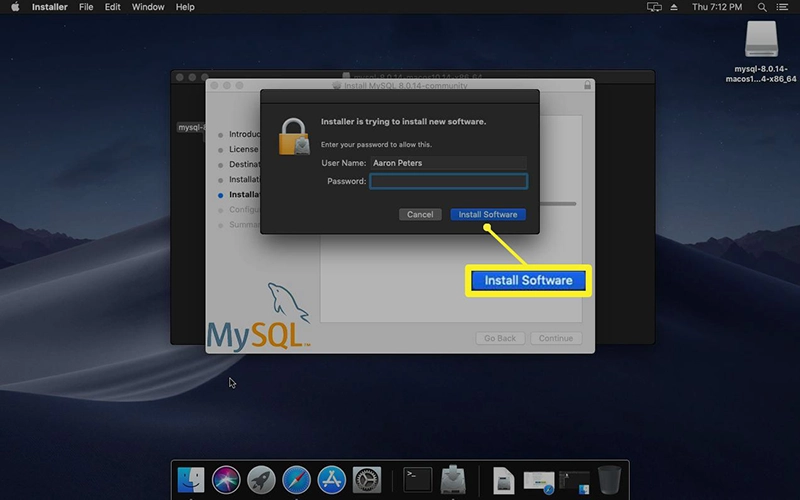
Task: Click the Installer app icon in Dock
Action: tap(453, 480)
